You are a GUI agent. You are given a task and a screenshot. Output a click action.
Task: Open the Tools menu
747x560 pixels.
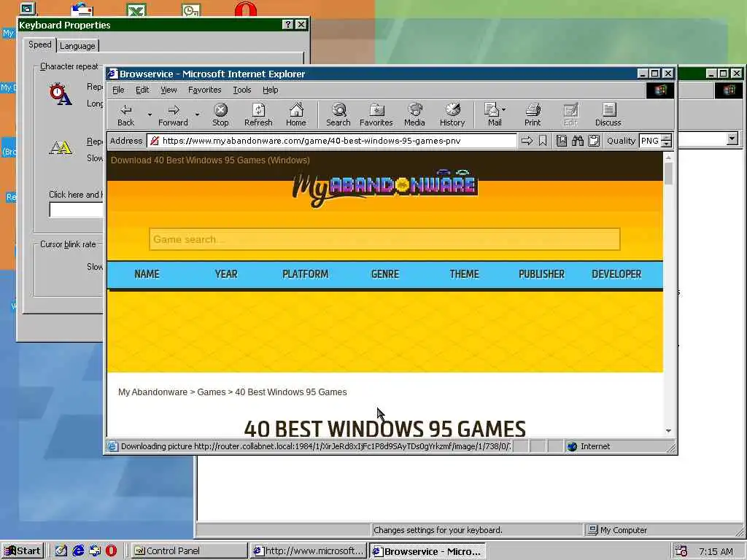point(242,90)
